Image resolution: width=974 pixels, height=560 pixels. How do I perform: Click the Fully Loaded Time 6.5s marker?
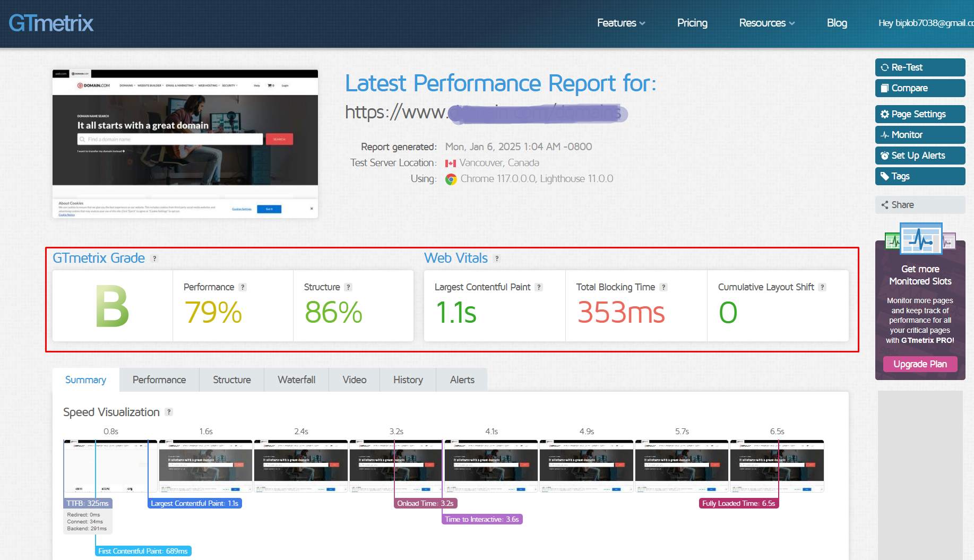(739, 503)
